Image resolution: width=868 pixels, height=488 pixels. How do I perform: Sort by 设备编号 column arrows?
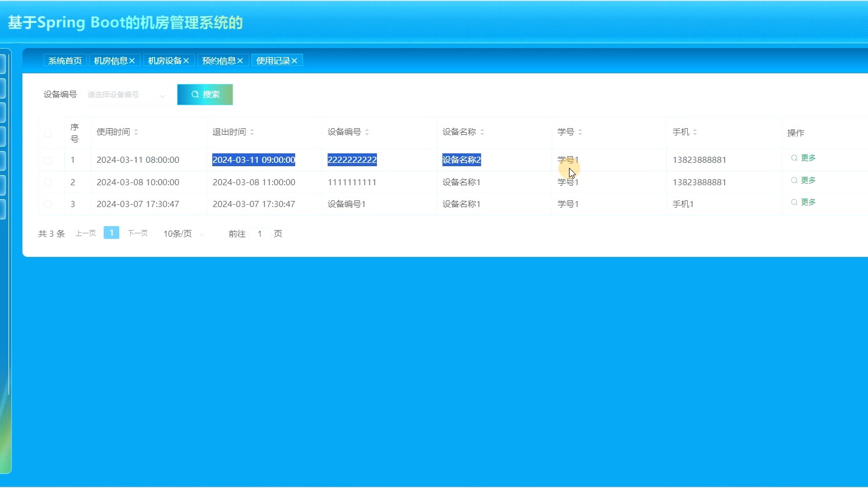(x=367, y=132)
